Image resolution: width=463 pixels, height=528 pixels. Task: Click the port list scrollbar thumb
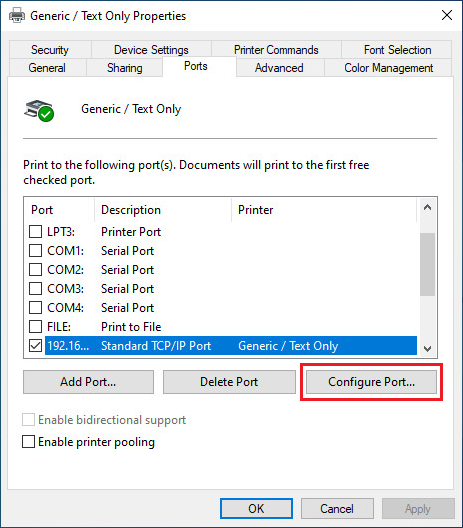427,264
